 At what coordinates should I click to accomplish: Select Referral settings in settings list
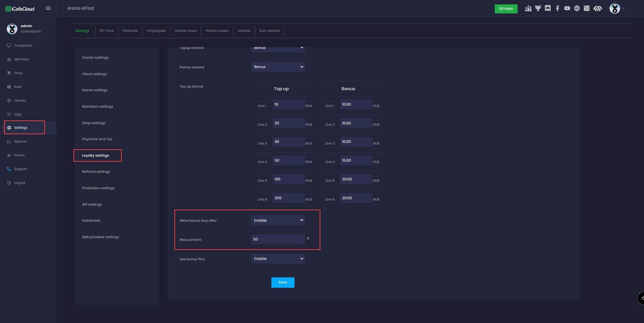point(96,172)
